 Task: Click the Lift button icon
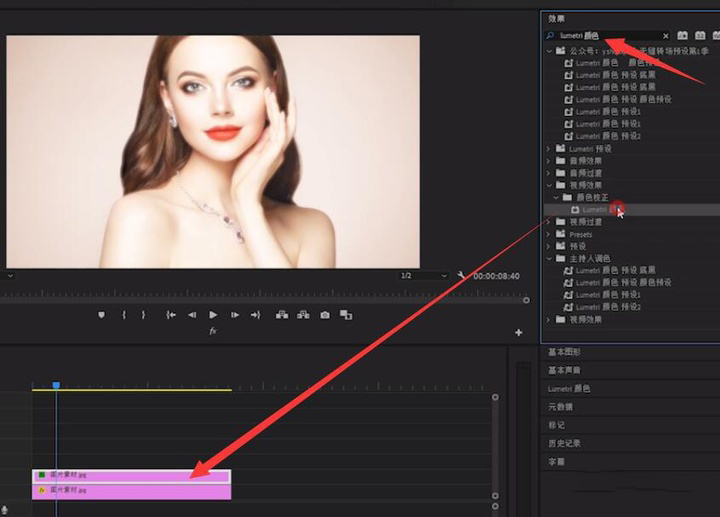[282, 315]
